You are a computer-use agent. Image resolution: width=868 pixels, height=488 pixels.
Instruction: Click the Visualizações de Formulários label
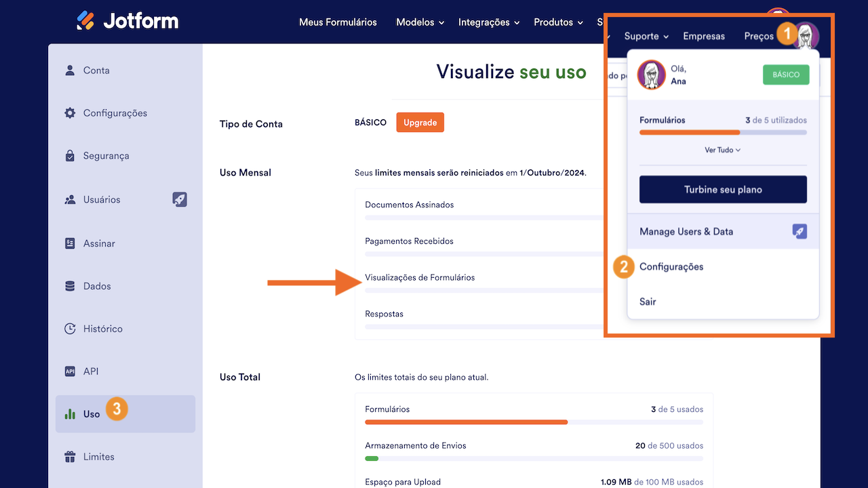click(420, 277)
